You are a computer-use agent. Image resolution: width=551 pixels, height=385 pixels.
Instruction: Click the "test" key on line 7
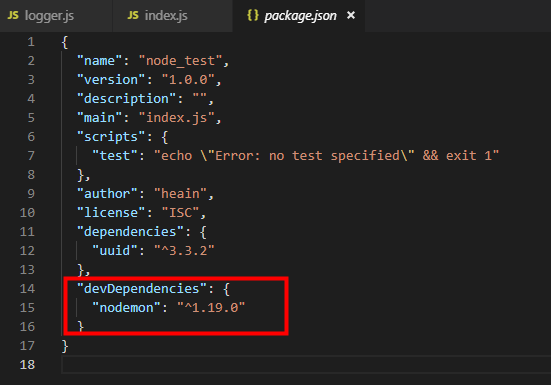(x=115, y=156)
